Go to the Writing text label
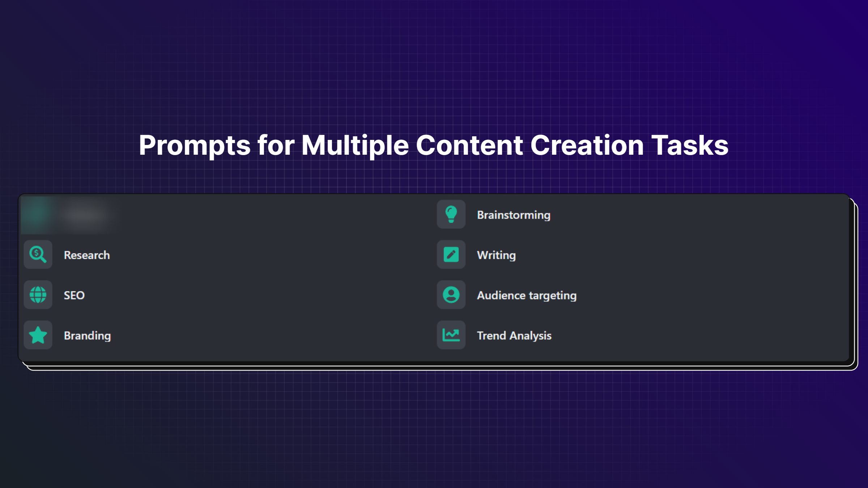Screen dimensions: 868x488 pyautogui.click(x=496, y=255)
